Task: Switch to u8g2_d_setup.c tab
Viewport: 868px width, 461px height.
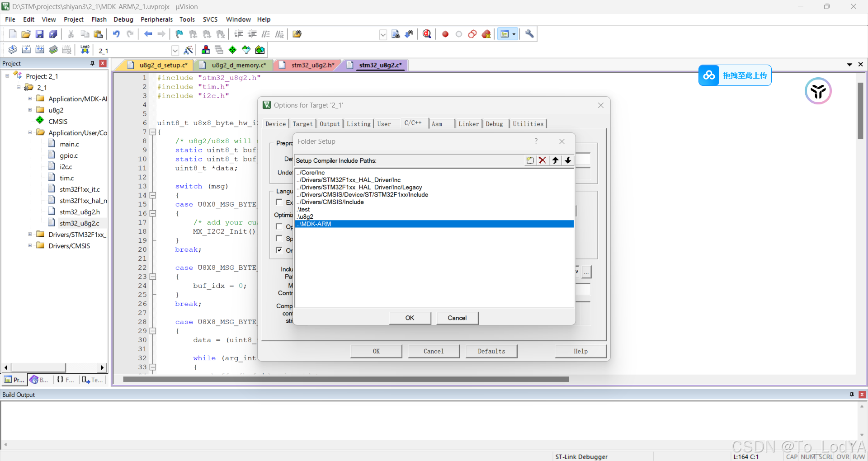Action: point(157,65)
